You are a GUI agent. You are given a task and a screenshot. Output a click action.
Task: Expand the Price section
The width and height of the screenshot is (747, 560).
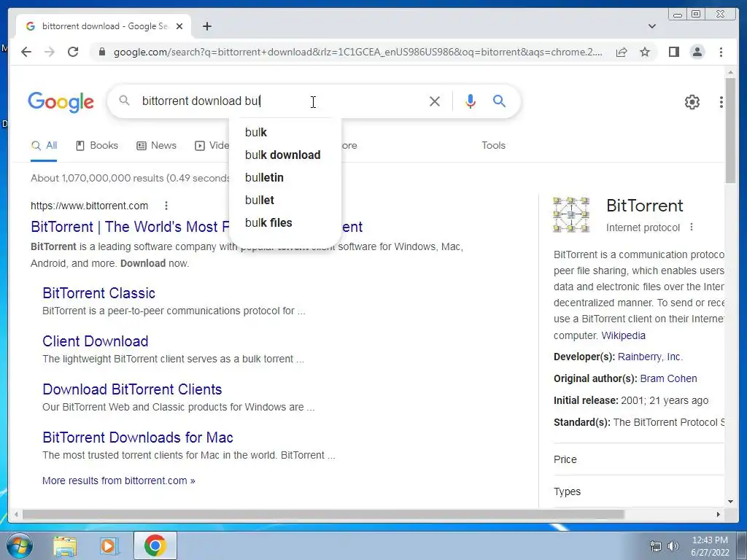(638, 459)
